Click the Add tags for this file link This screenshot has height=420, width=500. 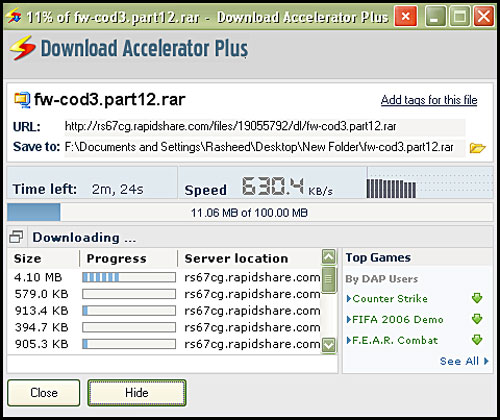click(429, 100)
